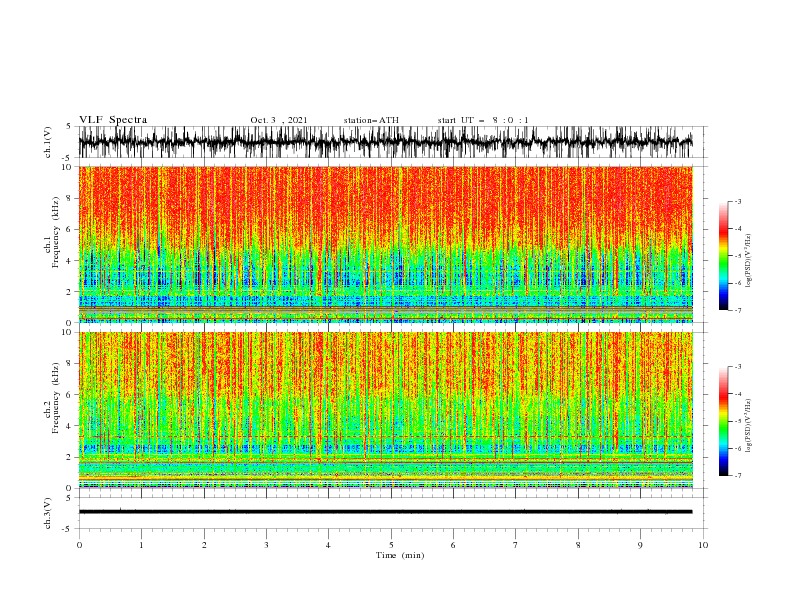This screenshot has height=612, width=792.
Task: Click the time axis tick label "8"
Action: (578, 545)
